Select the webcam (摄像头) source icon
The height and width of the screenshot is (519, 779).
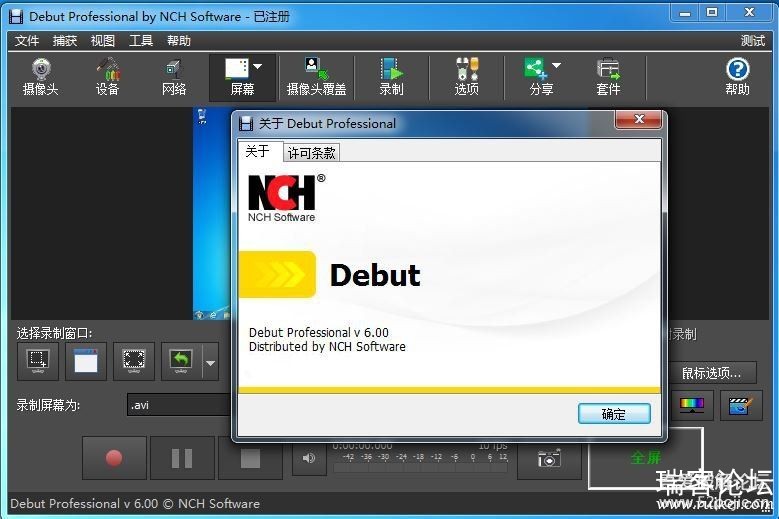pyautogui.click(x=41, y=77)
